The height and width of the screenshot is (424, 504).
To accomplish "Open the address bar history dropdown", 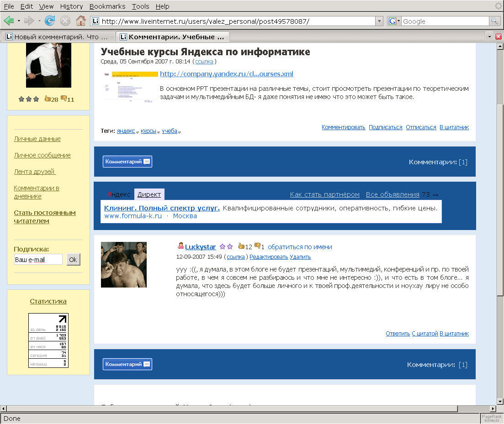I will coord(379,21).
